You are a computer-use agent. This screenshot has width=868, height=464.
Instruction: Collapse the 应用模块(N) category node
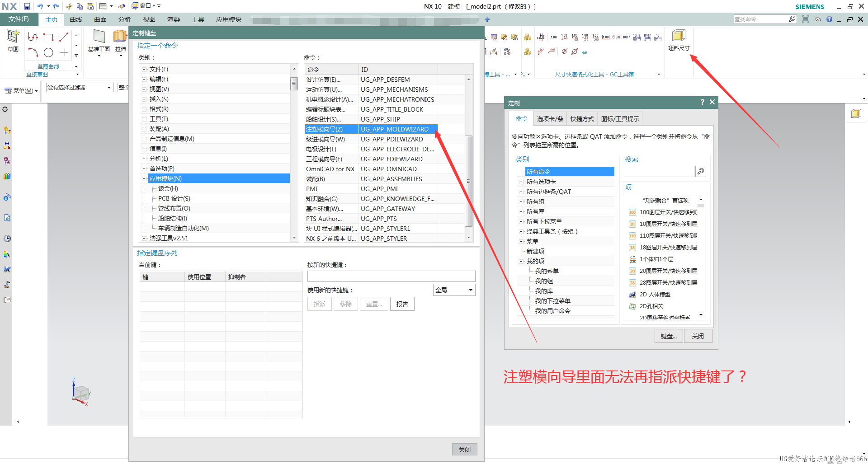pos(144,178)
